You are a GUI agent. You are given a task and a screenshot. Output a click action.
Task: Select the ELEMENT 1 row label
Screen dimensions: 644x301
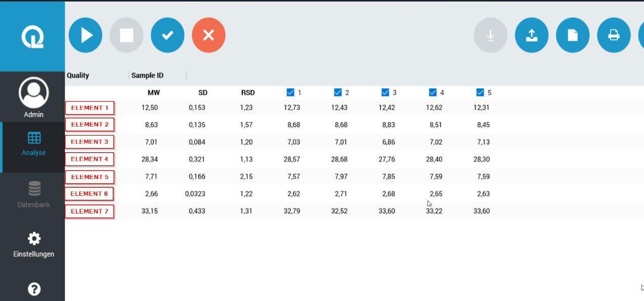90,108
